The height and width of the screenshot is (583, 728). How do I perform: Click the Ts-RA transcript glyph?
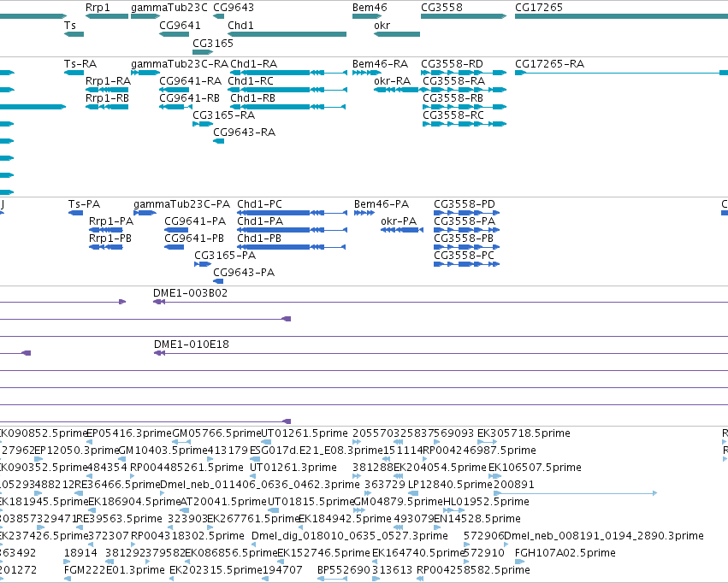coord(74,73)
